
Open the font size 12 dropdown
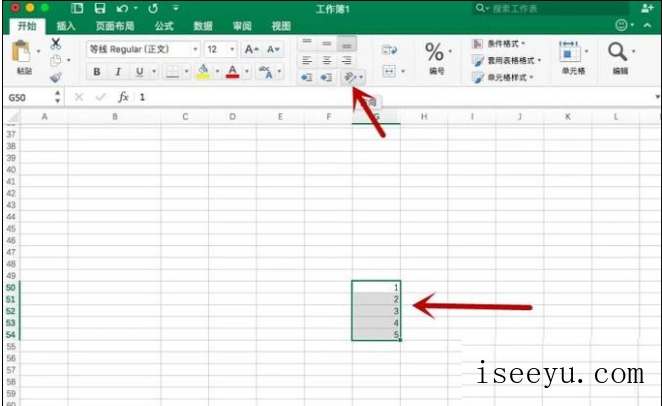click(x=232, y=49)
